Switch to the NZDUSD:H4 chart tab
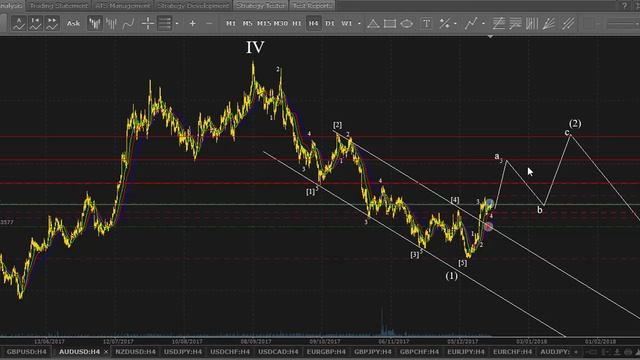The image size is (640, 360). [136, 351]
